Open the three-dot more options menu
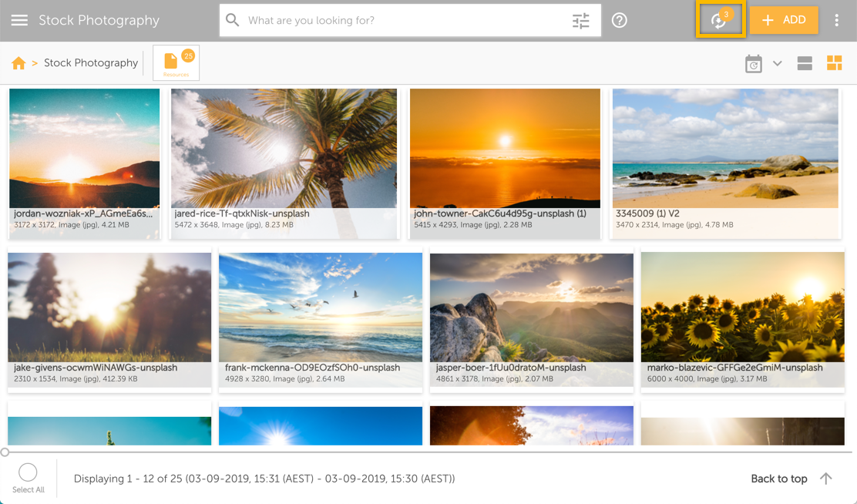 tap(836, 20)
